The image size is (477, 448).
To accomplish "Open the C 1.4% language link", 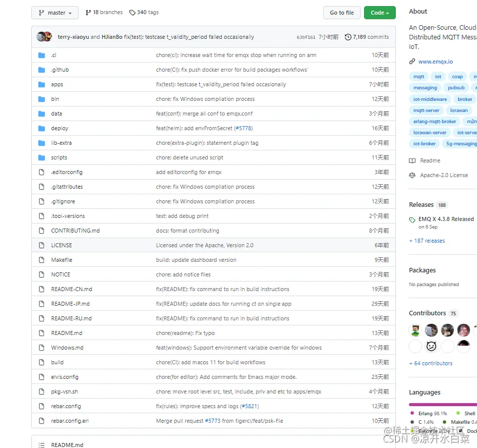I will pos(426,422).
